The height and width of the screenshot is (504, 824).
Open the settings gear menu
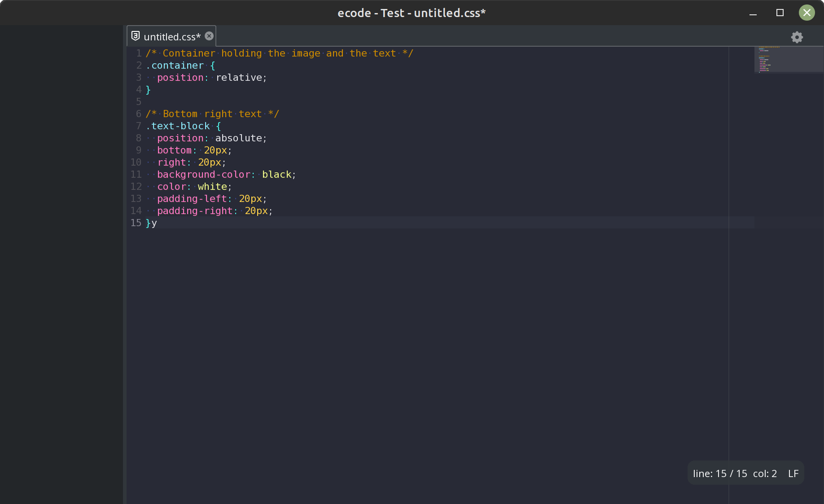click(x=797, y=37)
